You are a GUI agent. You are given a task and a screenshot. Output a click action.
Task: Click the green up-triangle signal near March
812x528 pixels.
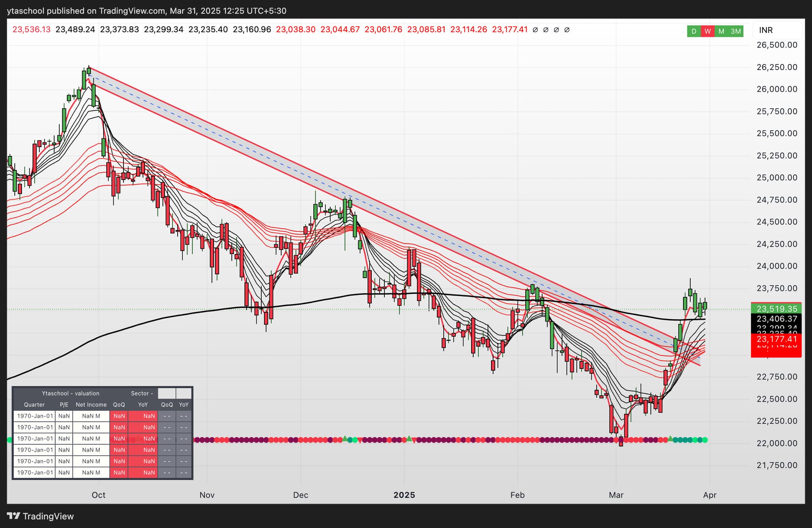click(x=670, y=438)
